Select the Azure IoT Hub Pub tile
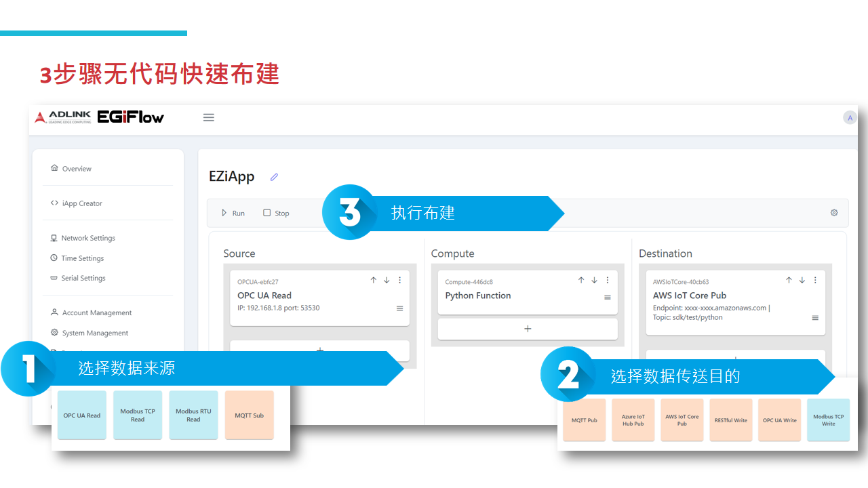The image size is (868, 488). coord(633,420)
